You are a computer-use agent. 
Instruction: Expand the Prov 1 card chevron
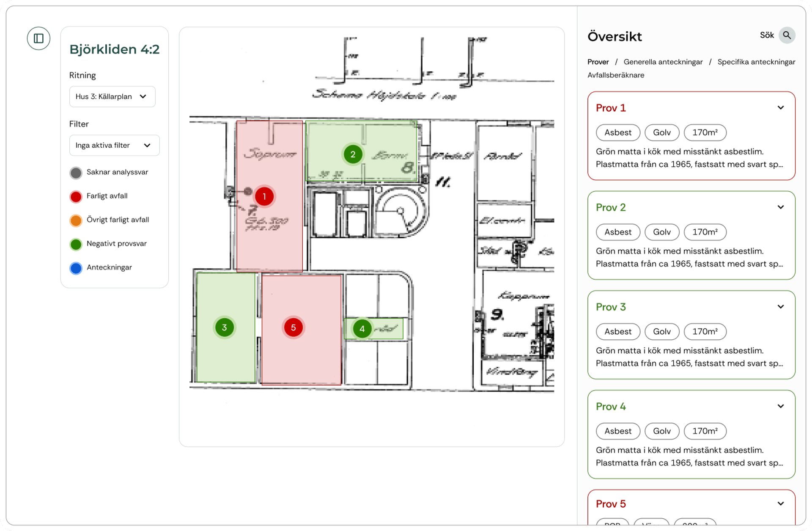click(x=781, y=108)
